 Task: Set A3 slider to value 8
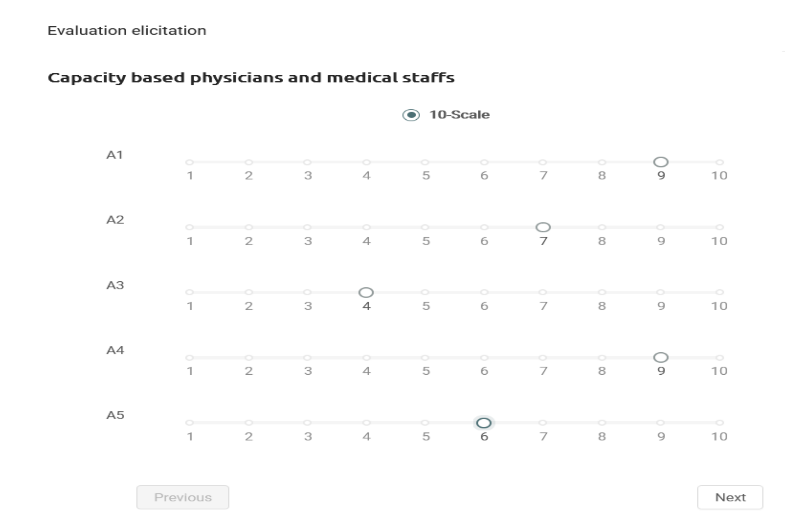(602, 292)
